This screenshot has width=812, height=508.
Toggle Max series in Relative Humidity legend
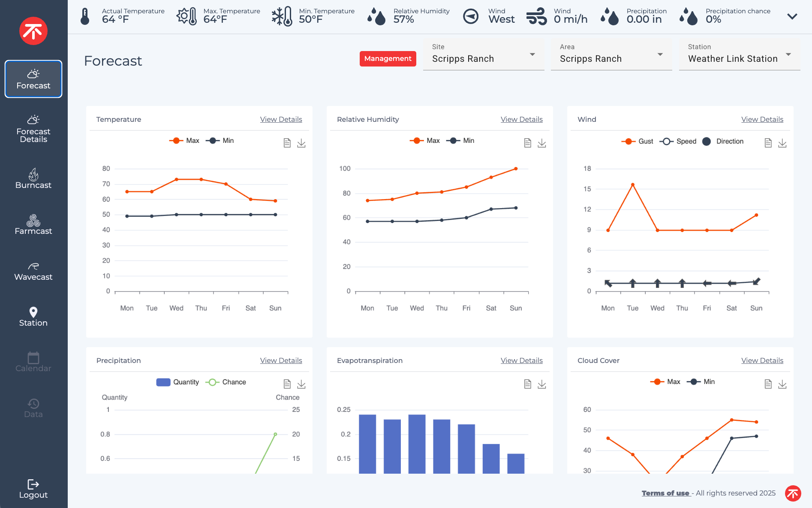click(425, 141)
